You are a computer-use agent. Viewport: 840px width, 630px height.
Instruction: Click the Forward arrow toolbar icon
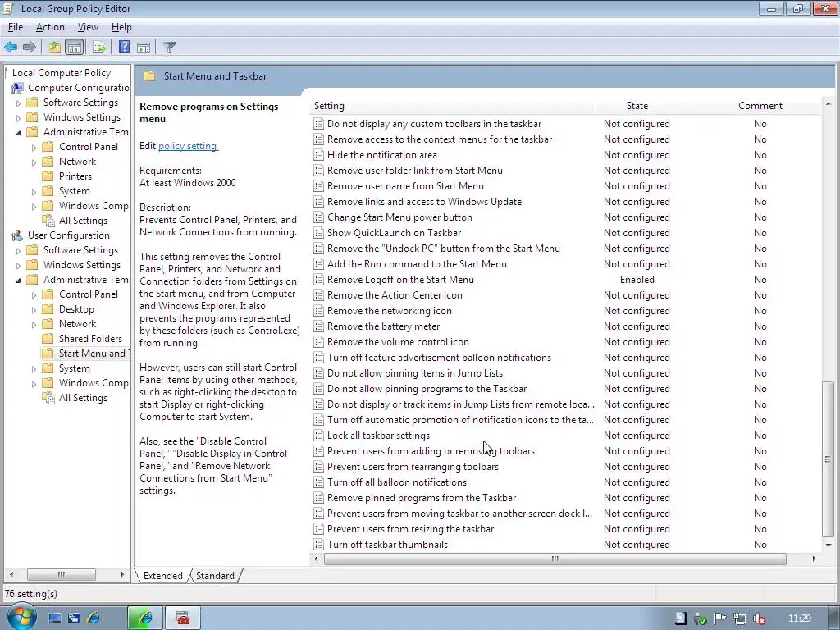pyautogui.click(x=30, y=47)
